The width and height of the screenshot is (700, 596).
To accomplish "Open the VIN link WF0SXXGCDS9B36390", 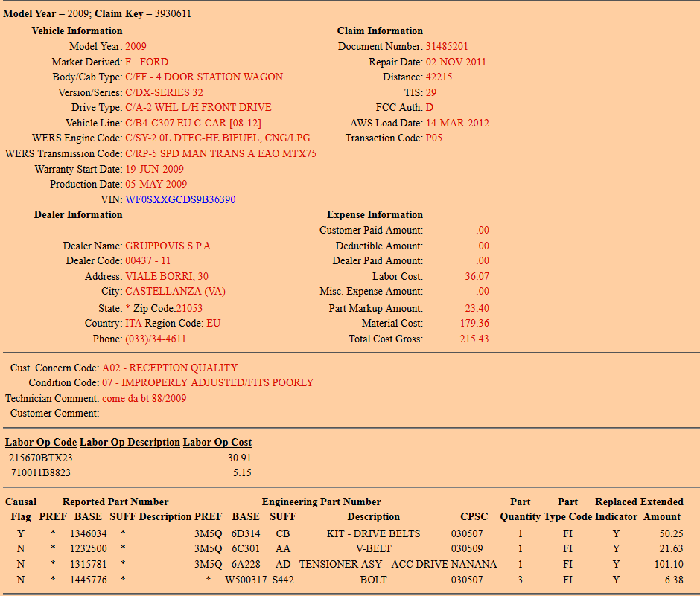I will pos(180,199).
